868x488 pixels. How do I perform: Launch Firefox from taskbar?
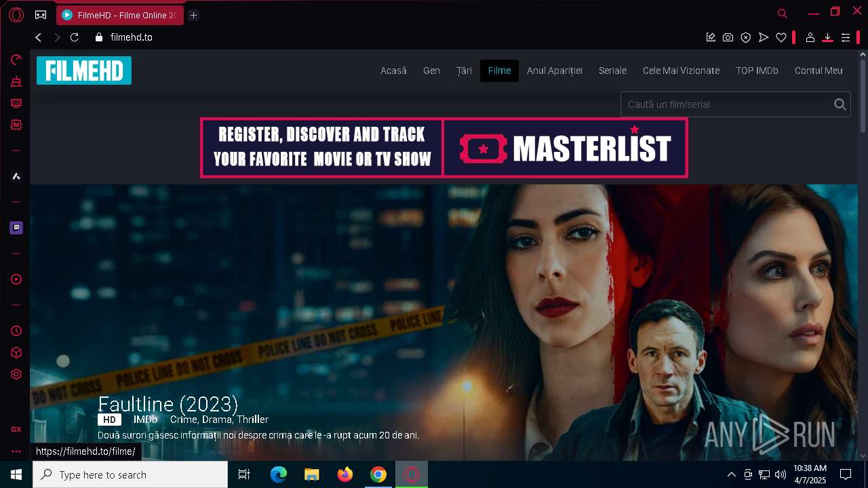tap(345, 474)
